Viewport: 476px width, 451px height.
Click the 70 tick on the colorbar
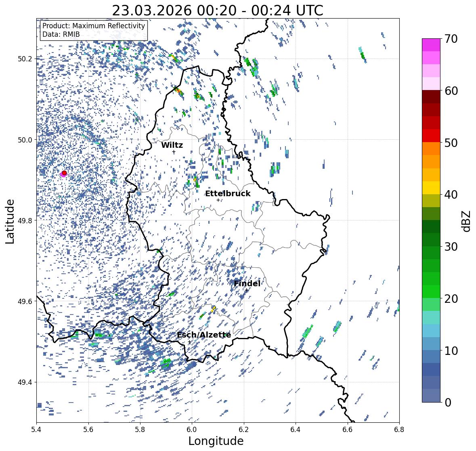451,39
